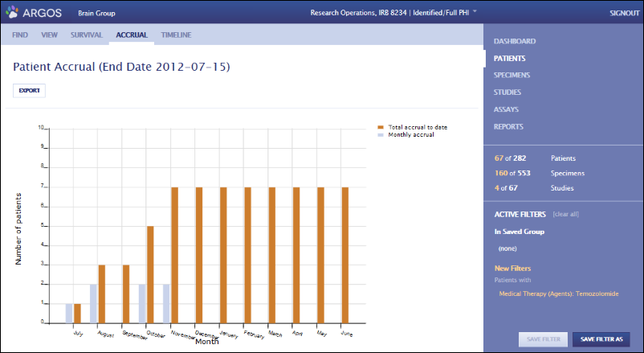Open SPECIMENS in the sidebar
The width and height of the screenshot is (644, 353).
[x=512, y=75]
